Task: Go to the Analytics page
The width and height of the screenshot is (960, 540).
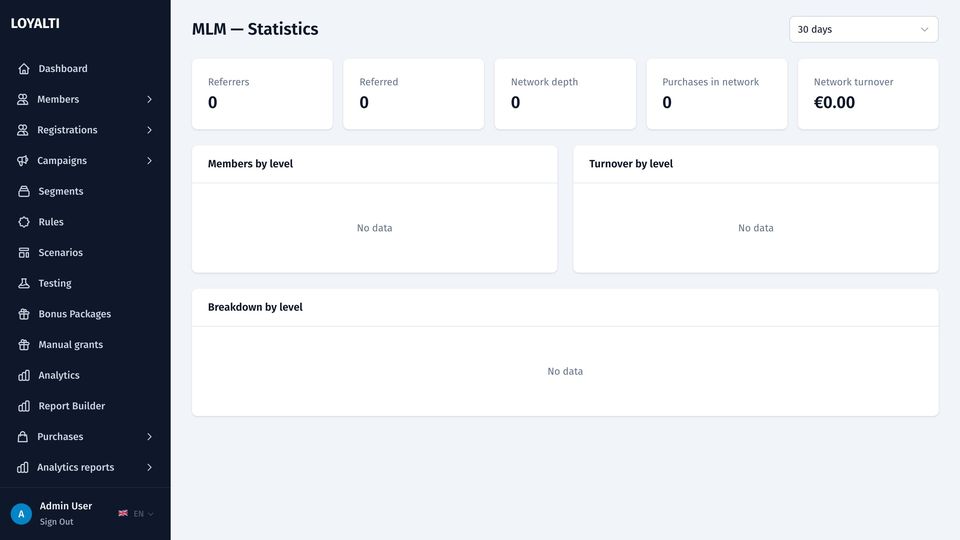Action: tap(85, 375)
